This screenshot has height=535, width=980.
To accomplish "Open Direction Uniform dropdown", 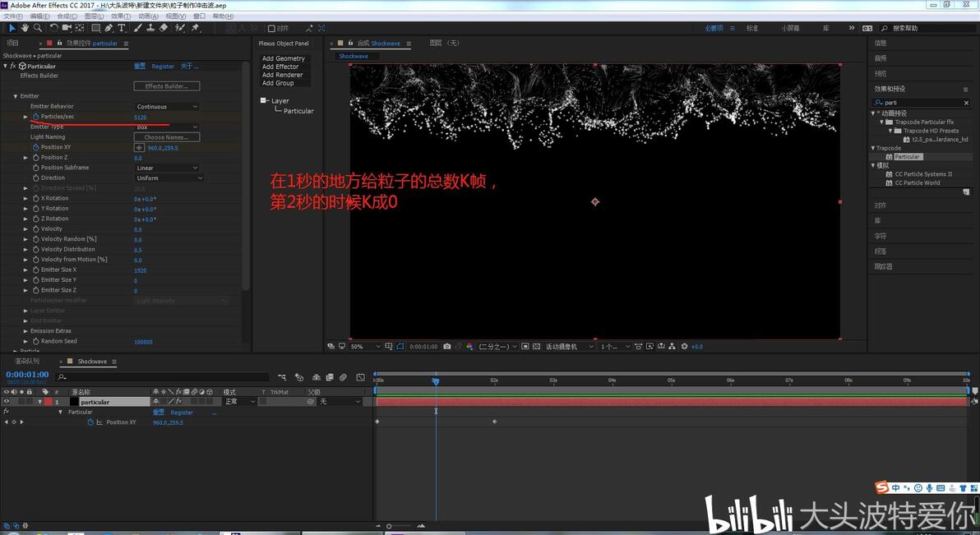I will click(169, 178).
